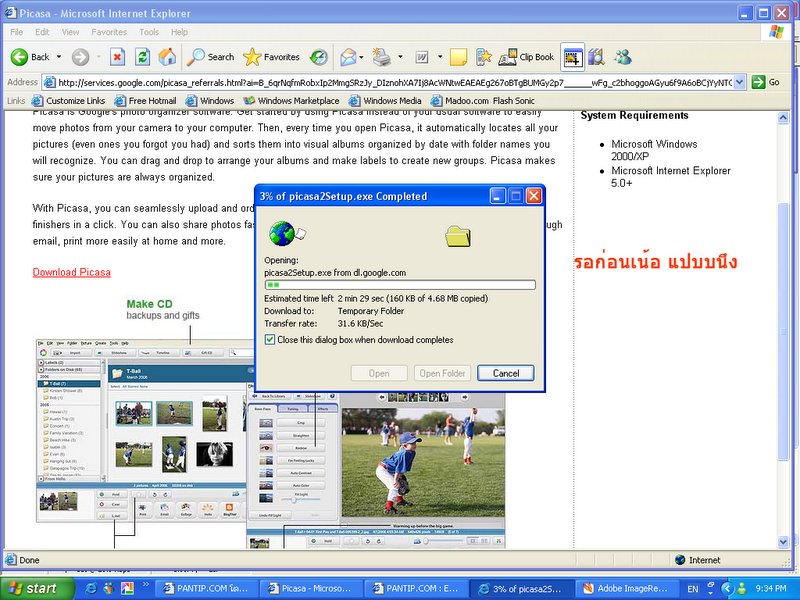800x600 pixels.
Task: Switch to Picasa - Microsoft taskbar button
Action: (311, 588)
